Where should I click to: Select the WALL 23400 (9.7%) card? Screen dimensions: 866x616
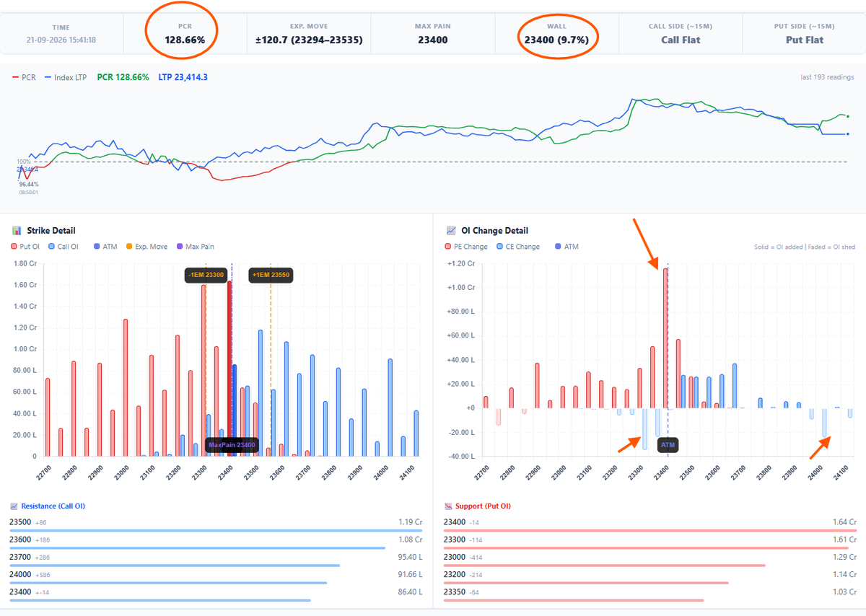point(556,33)
